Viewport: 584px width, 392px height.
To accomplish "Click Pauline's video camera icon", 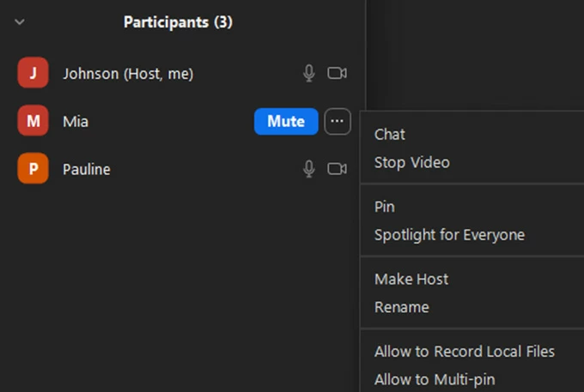I will coord(337,169).
